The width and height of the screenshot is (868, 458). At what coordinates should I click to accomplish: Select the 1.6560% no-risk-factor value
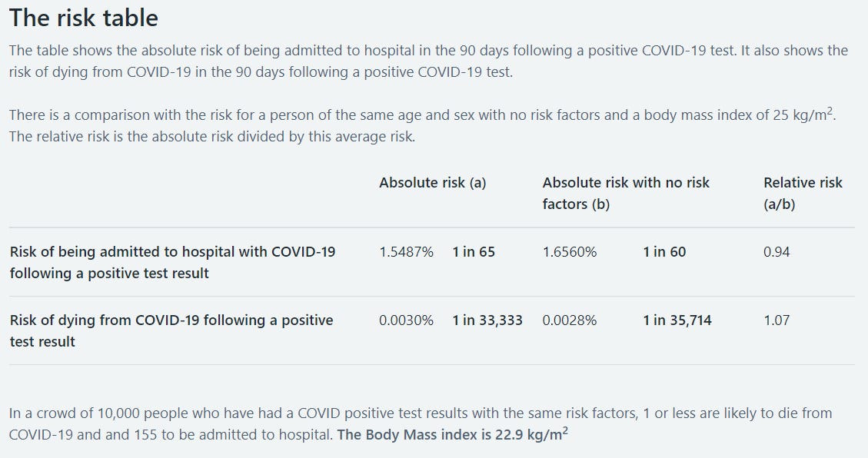(x=570, y=252)
